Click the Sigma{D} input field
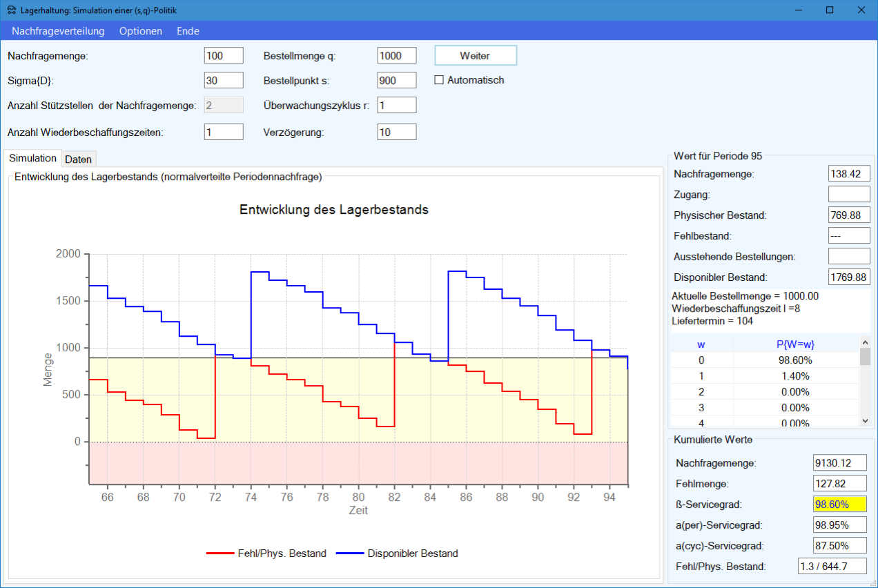This screenshot has height=588, width=878. pyautogui.click(x=224, y=81)
